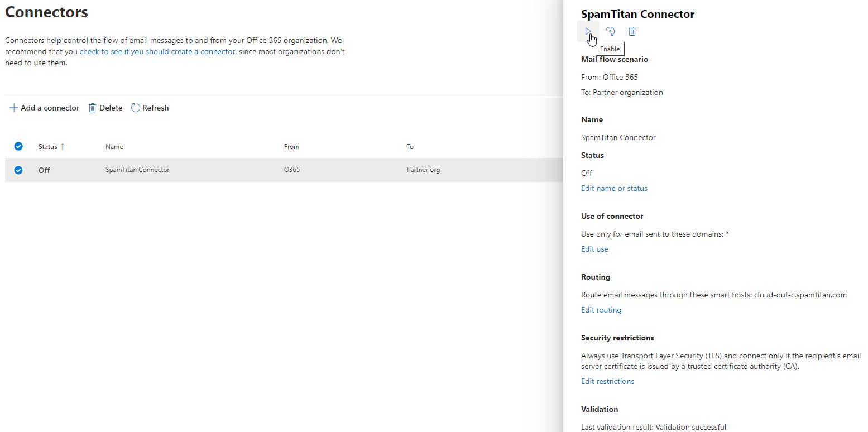This screenshot has width=868, height=432.
Task: Click the trash icon in connector panel
Action: click(x=632, y=31)
